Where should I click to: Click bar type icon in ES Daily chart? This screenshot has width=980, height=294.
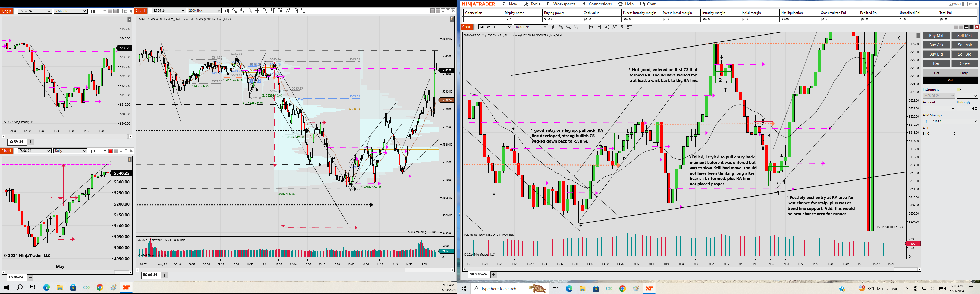coord(93,151)
